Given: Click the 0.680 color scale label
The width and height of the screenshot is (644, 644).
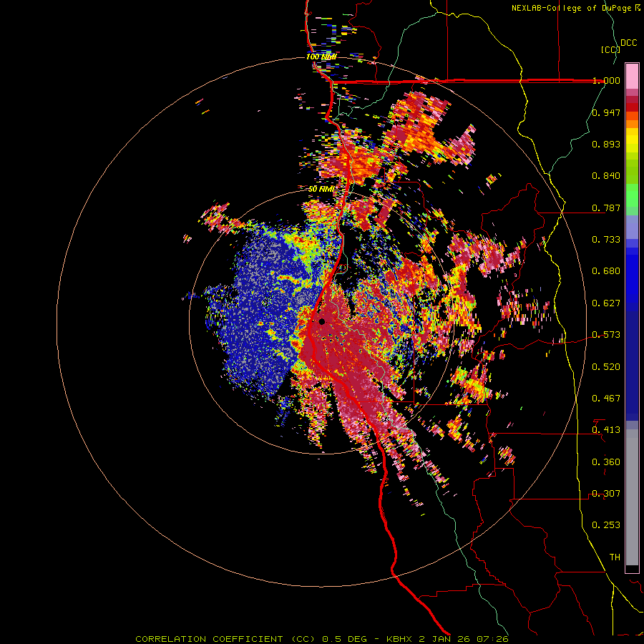Looking at the screenshot, I should pos(606,271).
